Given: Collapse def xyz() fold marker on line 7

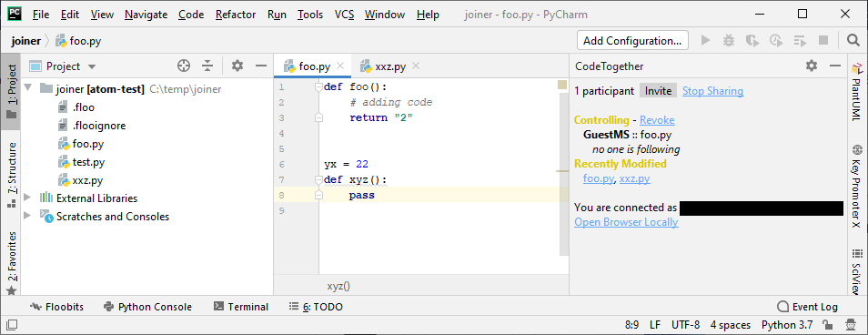Looking at the screenshot, I should pos(318,180).
